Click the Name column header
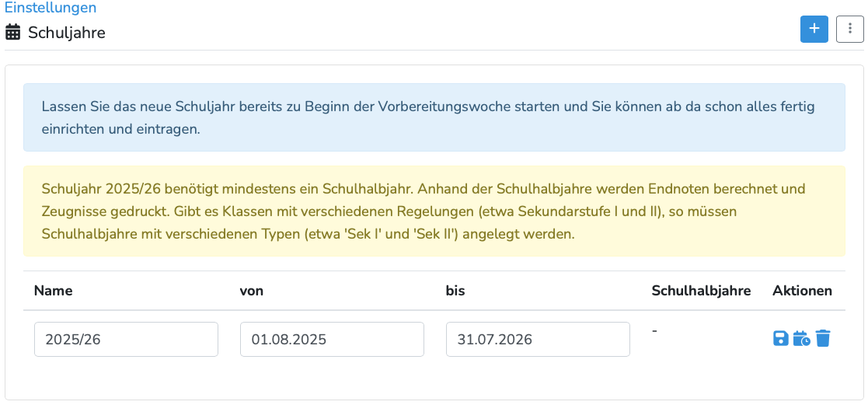Image resolution: width=868 pixels, height=405 pixels. pyautogui.click(x=54, y=291)
